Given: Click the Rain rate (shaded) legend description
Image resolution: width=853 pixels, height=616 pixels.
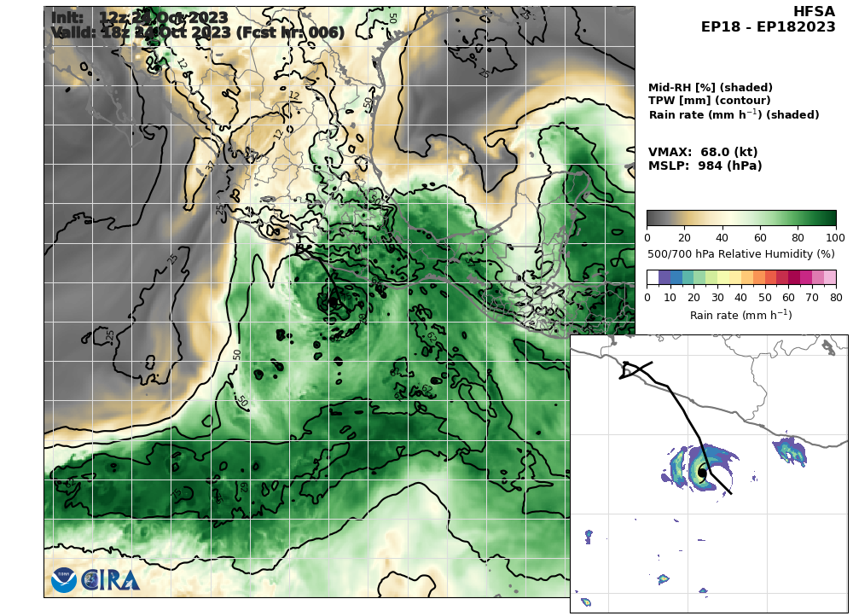Looking at the screenshot, I should (734, 114).
